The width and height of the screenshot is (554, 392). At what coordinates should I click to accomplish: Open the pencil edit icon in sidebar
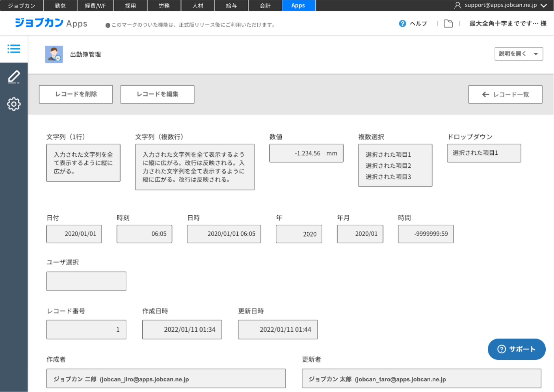(x=14, y=77)
